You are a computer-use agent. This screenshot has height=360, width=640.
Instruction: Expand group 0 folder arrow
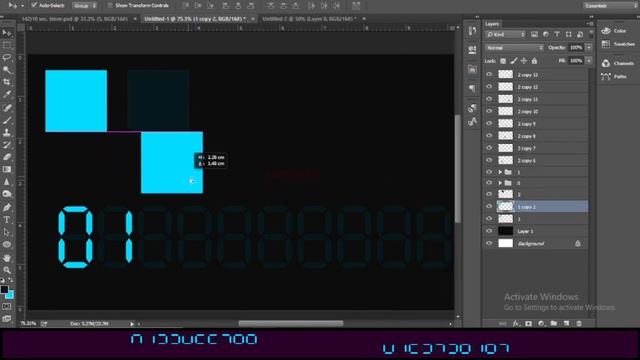(500, 182)
